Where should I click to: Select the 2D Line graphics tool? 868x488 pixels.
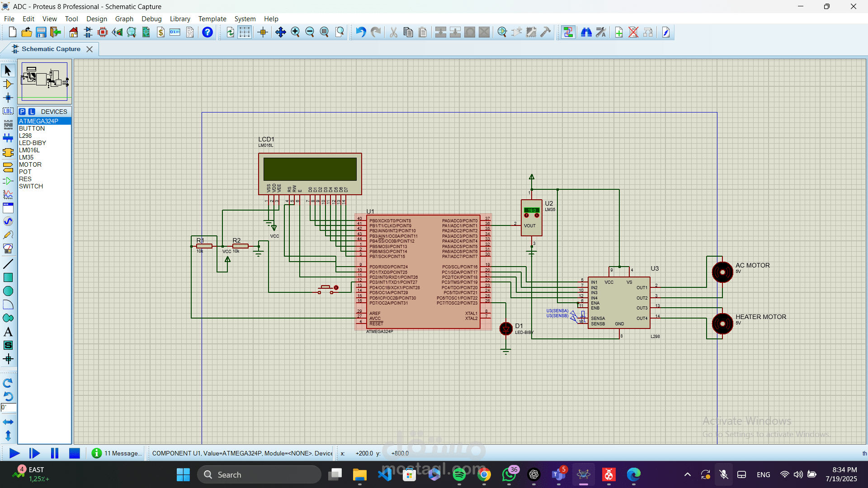(x=8, y=264)
